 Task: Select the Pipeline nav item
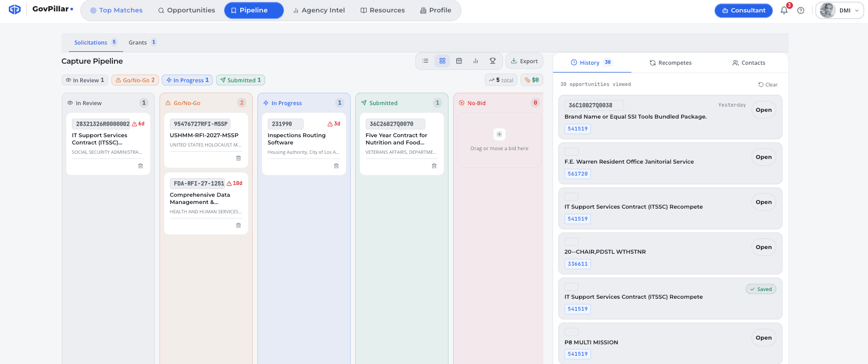(254, 10)
